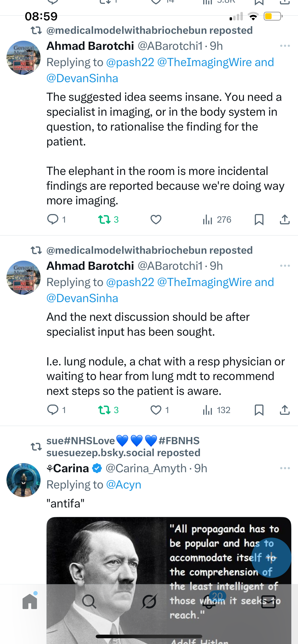298x644 pixels.
Task: Open the @Acyn profile link
Action: click(x=124, y=485)
